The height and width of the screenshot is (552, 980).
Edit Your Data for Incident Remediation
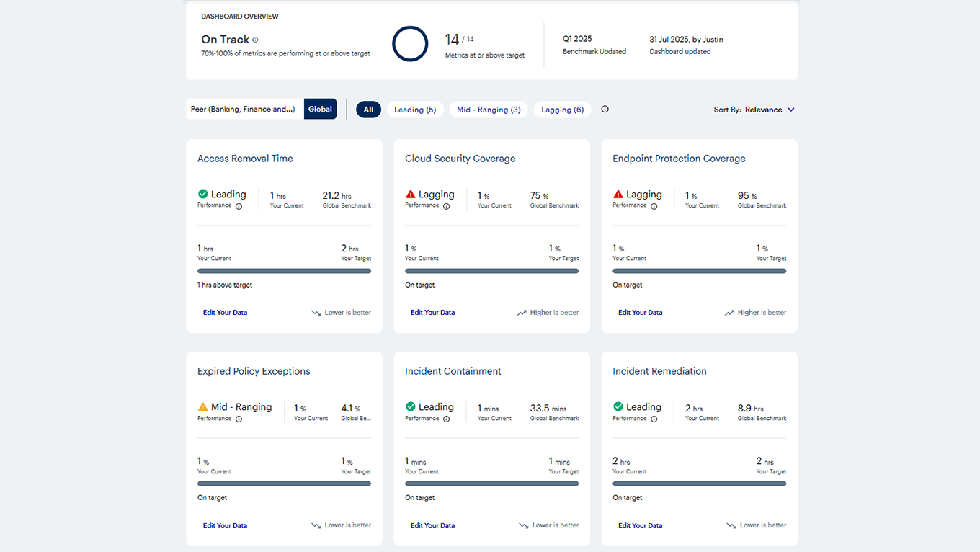640,526
